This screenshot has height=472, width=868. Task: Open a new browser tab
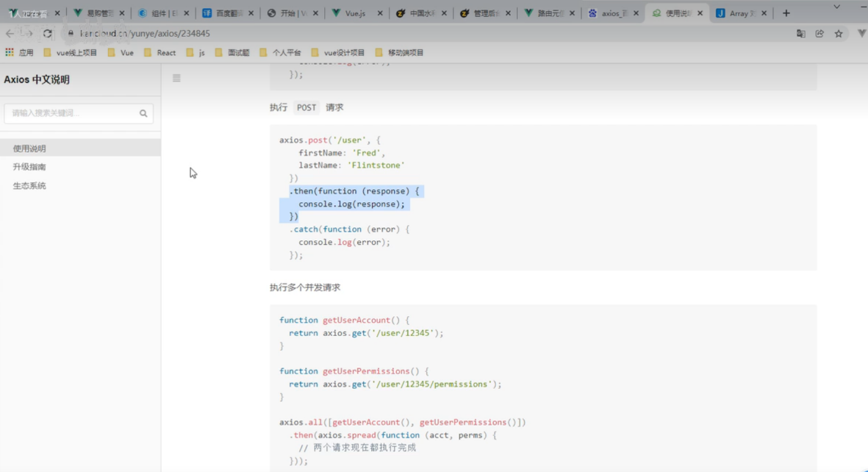[x=786, y=12]
